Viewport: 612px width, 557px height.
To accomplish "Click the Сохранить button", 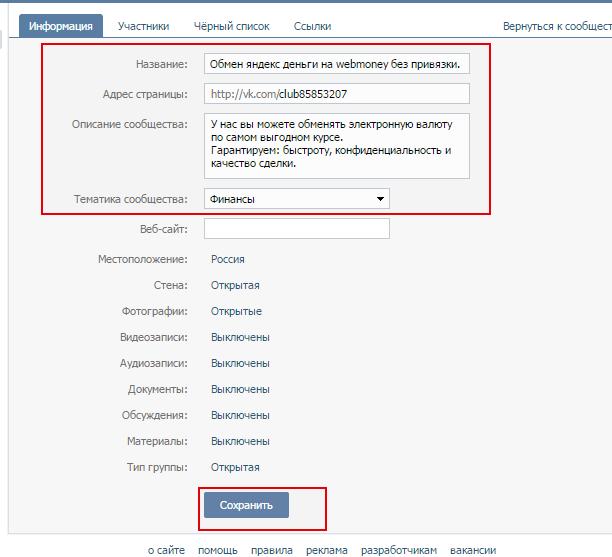I will [246, 505].
